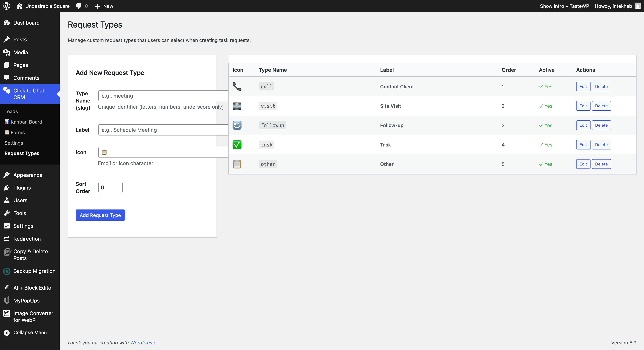Viewport: 644px width, 350px height.
Task: Click the WordPress logo icon
Action: [x=7, y=6]
